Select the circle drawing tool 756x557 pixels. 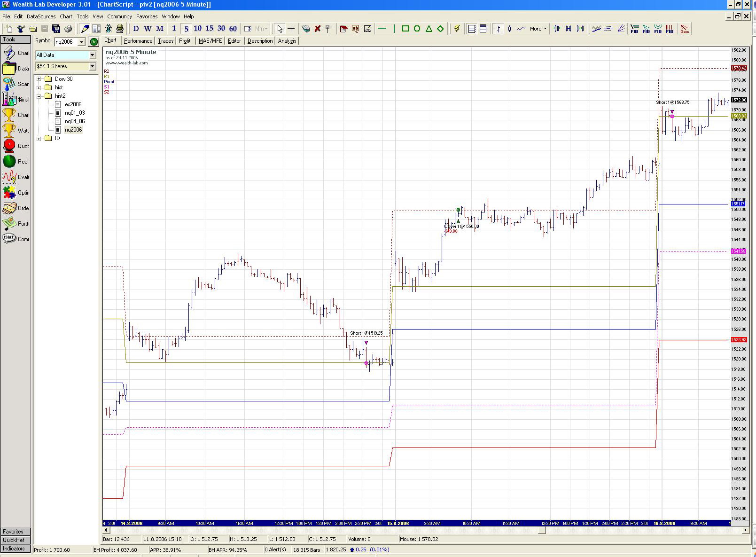[417, 29]
